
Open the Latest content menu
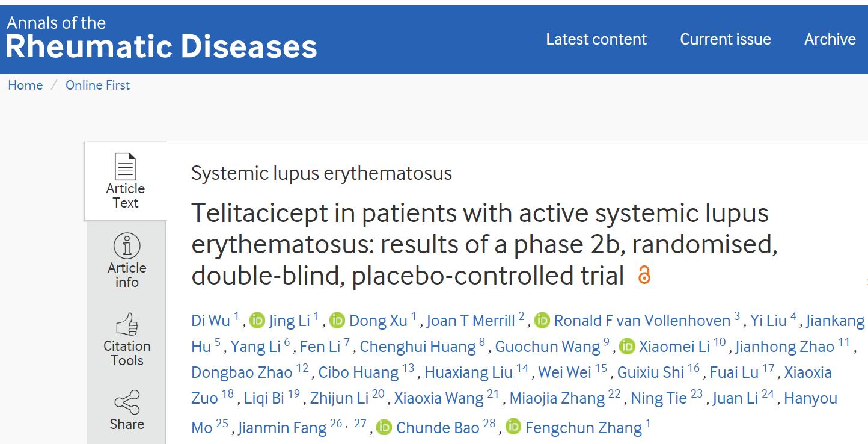596,39
